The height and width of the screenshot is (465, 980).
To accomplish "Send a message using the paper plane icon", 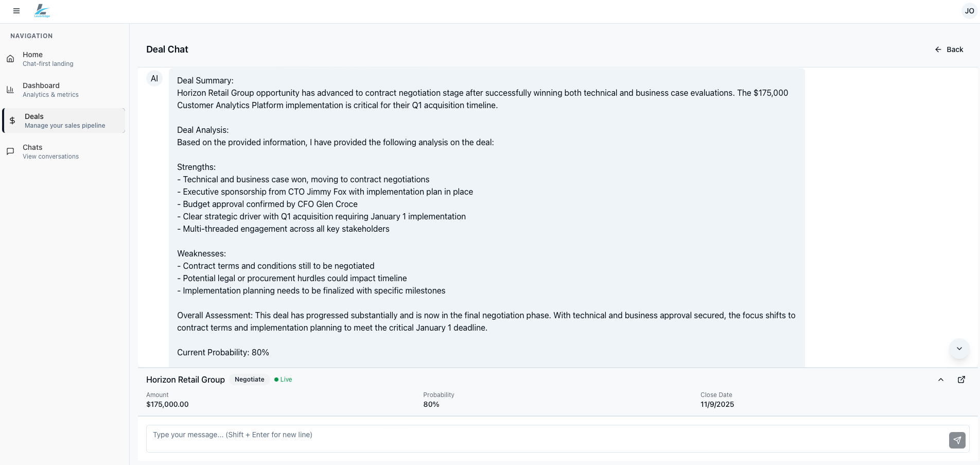I will [957, 441].
